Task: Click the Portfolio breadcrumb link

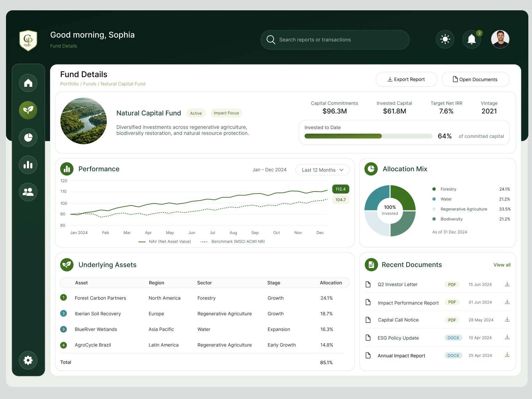Action: (69, 84)
